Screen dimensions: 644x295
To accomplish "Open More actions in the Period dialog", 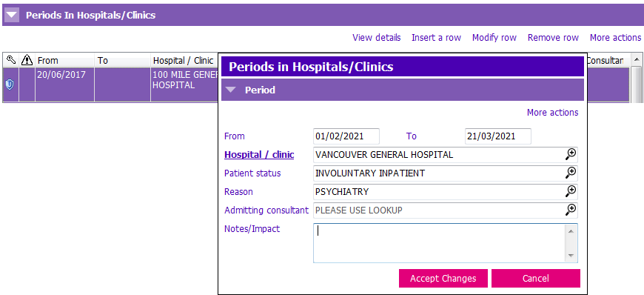I will [552, 113].
